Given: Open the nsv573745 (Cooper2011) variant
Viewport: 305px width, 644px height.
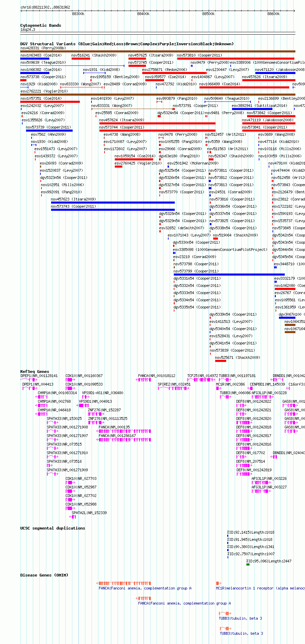Looking at the screenshot, I should tap(151, 62).
